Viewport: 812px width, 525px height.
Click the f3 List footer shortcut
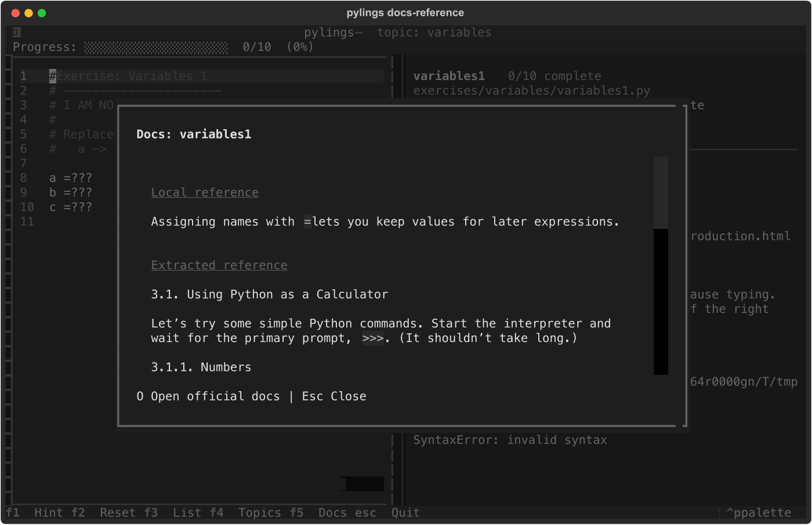click(173, 513)
